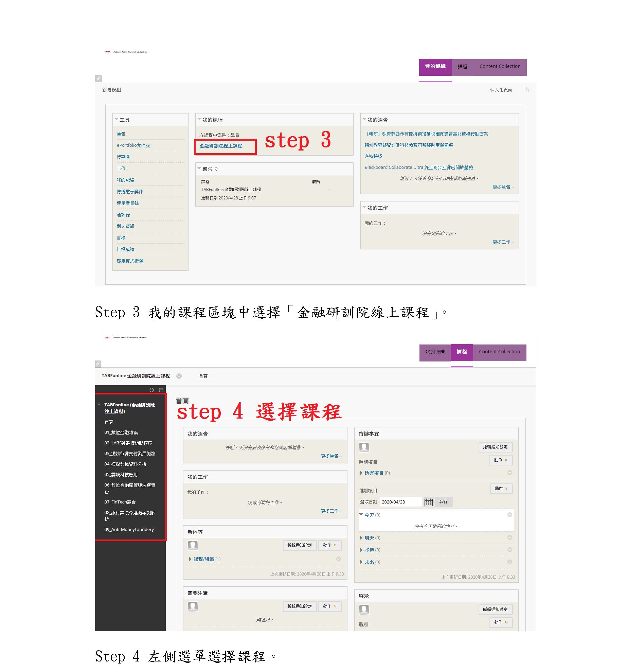Open the 金融研訓院線上課程 link under 我的課程
Screen dimensions: 628x672
221,146
